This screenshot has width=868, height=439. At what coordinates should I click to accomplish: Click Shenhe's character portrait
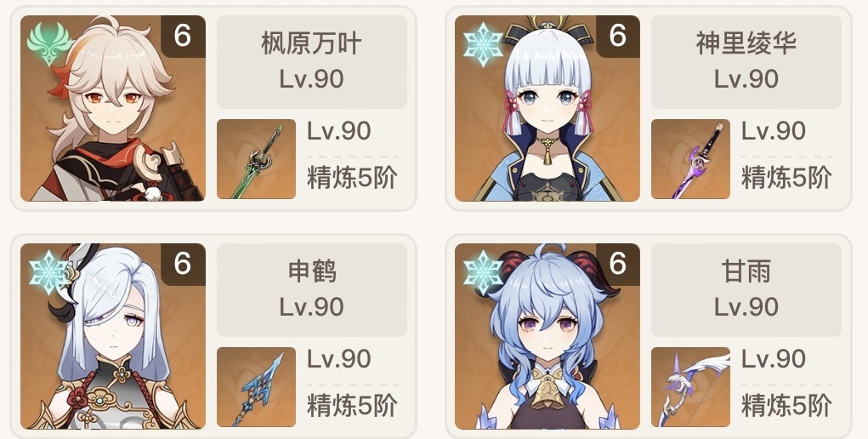(x=113, y=336)
